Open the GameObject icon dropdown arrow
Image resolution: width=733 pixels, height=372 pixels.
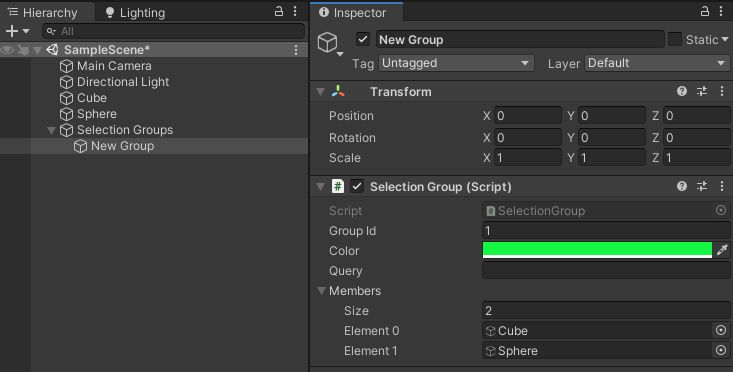[340, 54]
